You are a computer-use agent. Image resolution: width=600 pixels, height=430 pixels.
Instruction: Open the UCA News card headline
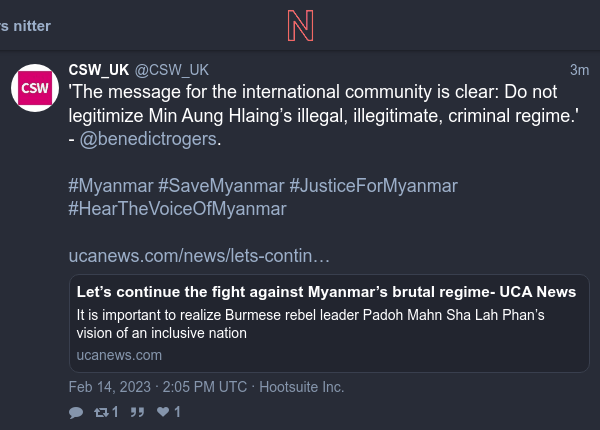(326, 292)
